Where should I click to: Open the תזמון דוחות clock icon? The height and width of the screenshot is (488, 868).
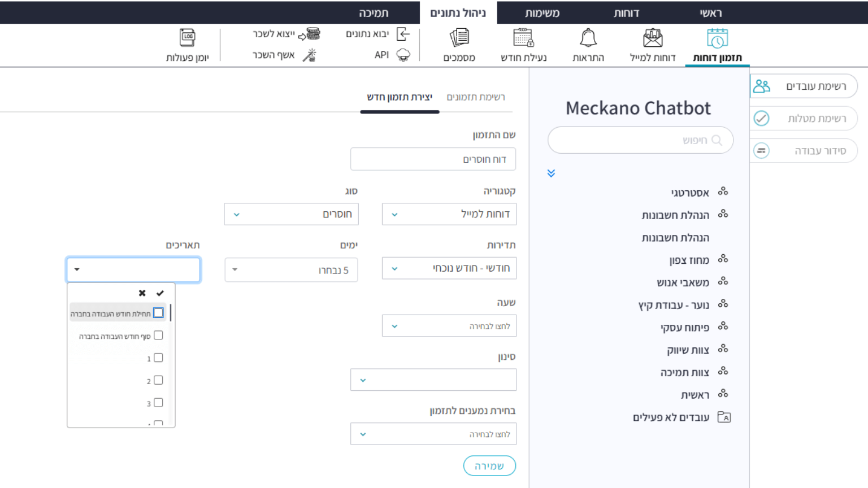717,38
